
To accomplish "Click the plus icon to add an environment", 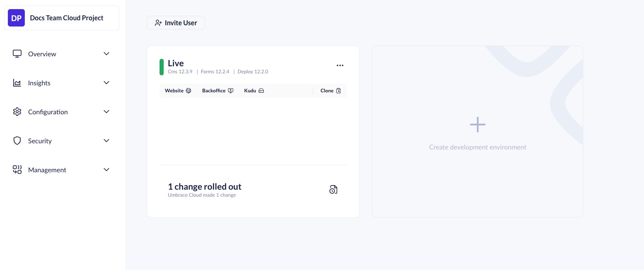I will click(477, 124).
